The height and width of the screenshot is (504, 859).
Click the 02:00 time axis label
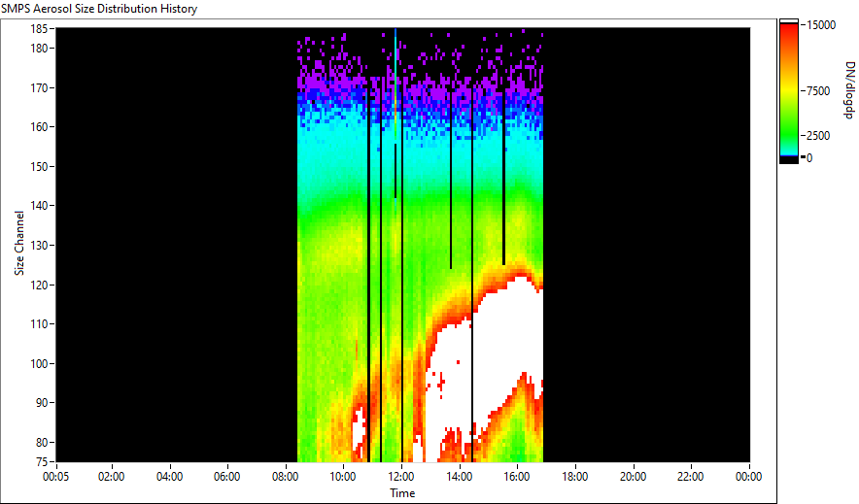pyautogui.click(x=111, y=477)
